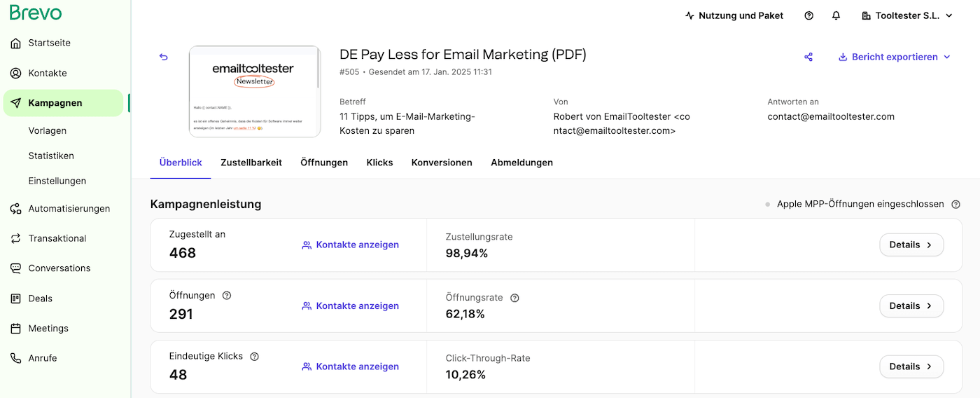The height and width of the screenshot is (398, 980).
Task: Click the Kampagnen paper-plane icon
Action: [16, 103]
